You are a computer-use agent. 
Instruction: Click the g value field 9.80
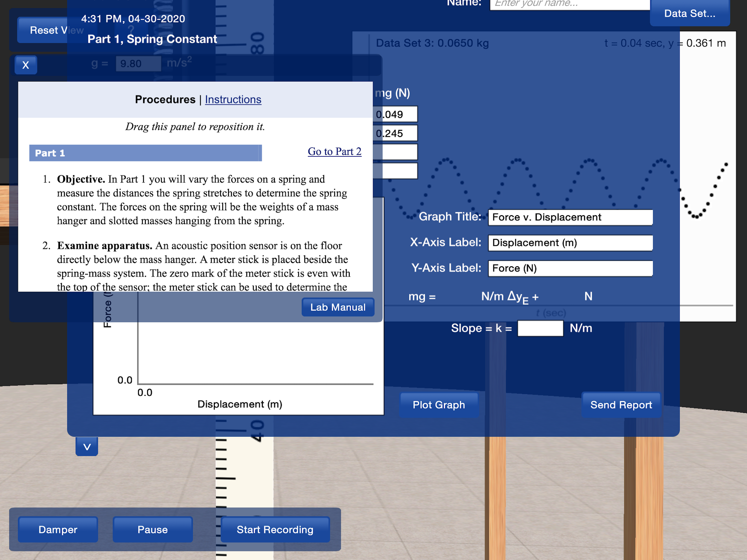(138, 63)
